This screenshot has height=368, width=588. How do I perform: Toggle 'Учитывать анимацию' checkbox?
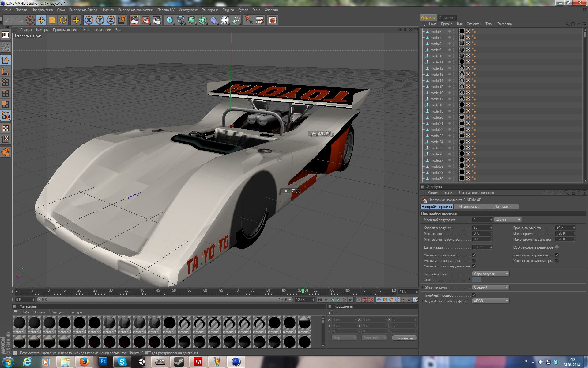click(474, 255)
